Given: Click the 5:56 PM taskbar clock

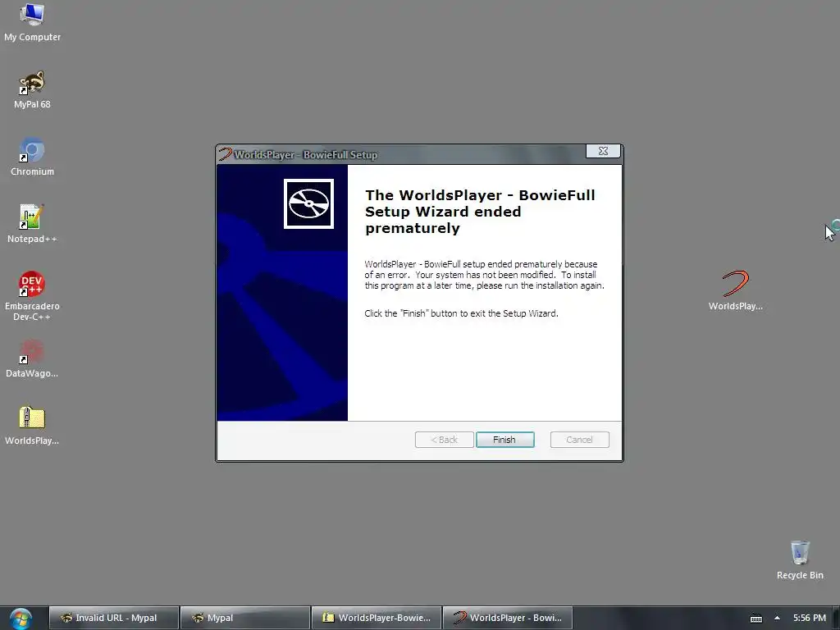Looking at the screenshot, I should (809, 618).
